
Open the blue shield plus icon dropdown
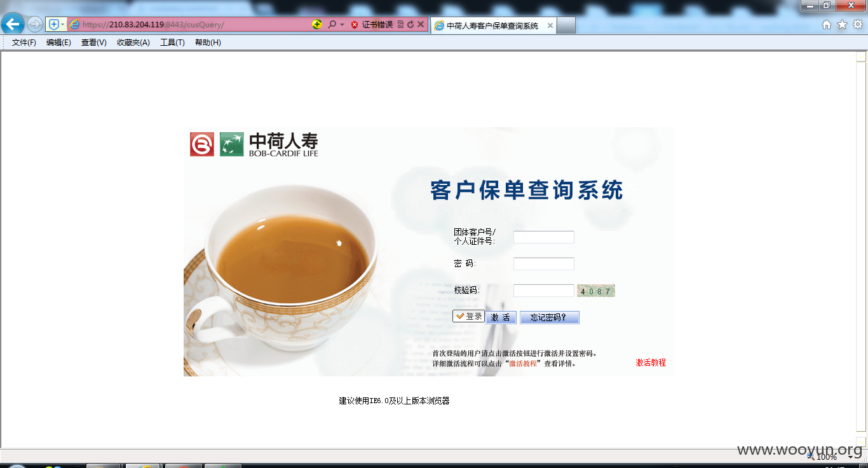(x=57, y=25)
